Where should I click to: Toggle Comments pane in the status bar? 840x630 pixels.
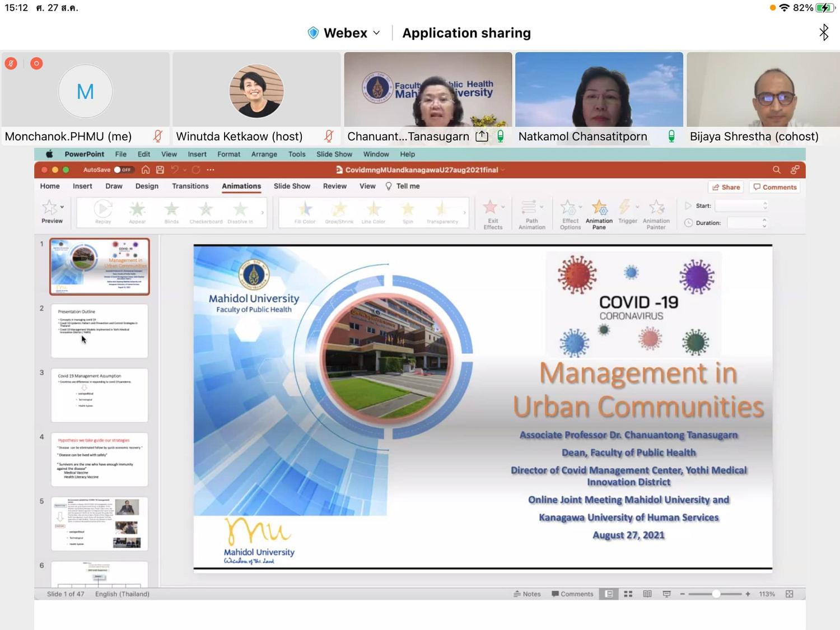tap(572, 594)
